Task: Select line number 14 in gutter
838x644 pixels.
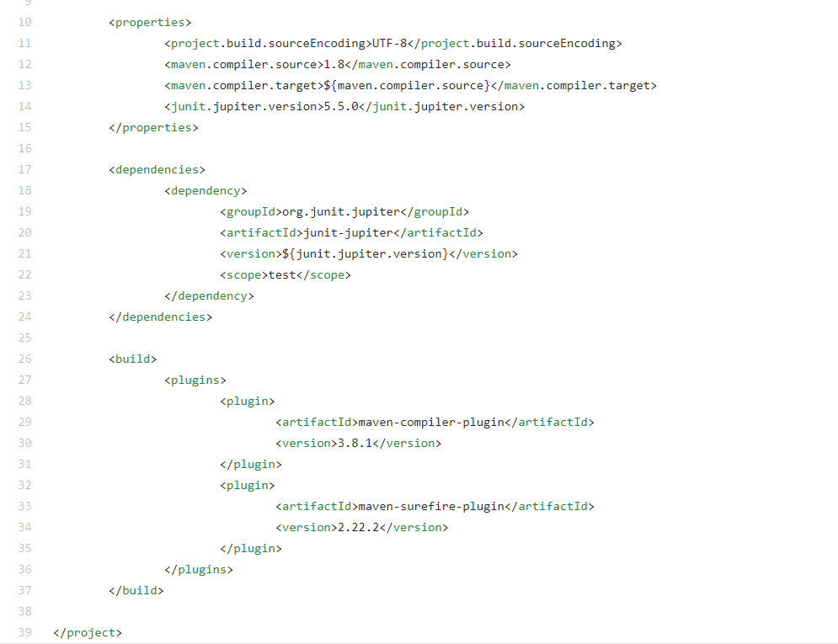Action: (x=24, y=106)
